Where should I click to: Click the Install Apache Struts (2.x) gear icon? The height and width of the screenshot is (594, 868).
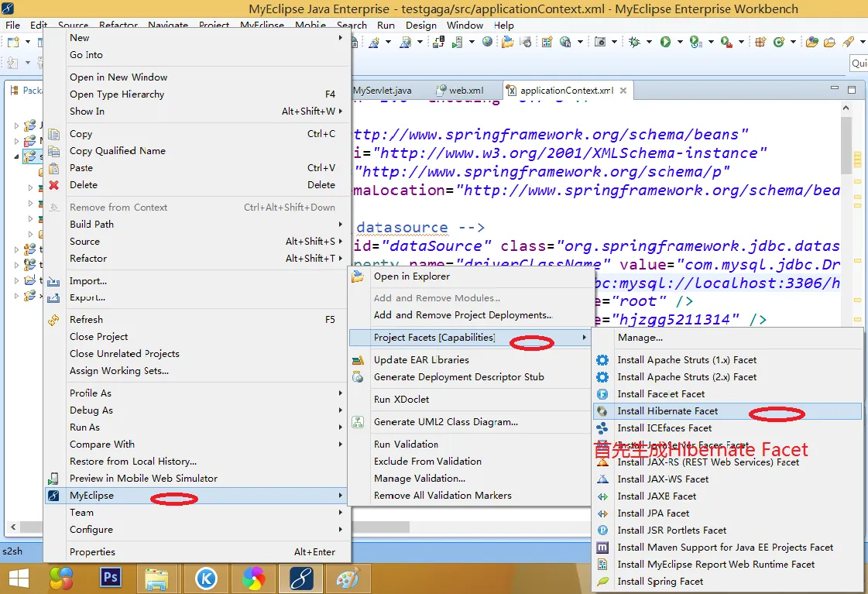click(x=602, y=377)
